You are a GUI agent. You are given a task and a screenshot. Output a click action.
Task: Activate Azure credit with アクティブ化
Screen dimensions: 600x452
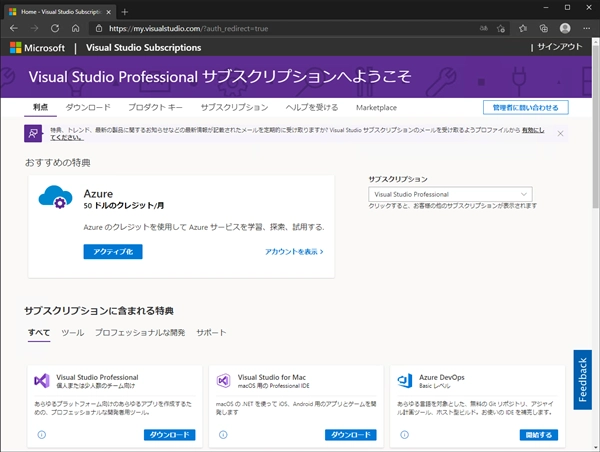[x=113, y=251]
